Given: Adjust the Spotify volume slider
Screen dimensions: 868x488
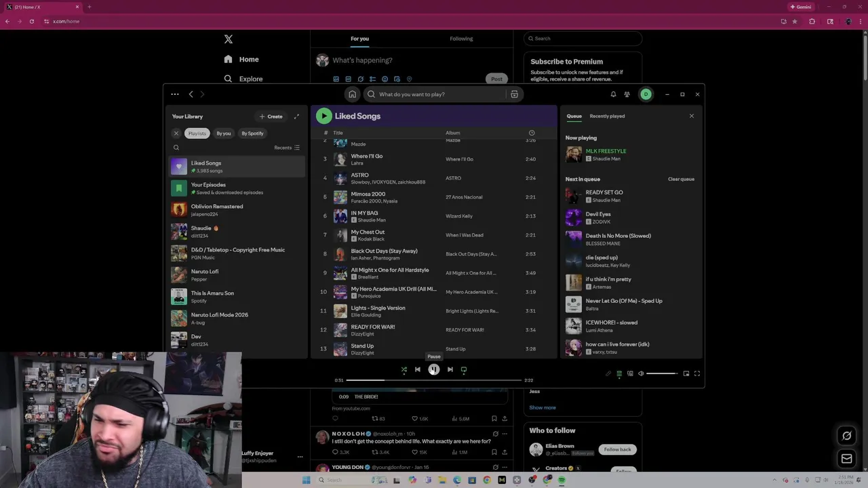Looking at the screenshot, I should 662,373.
